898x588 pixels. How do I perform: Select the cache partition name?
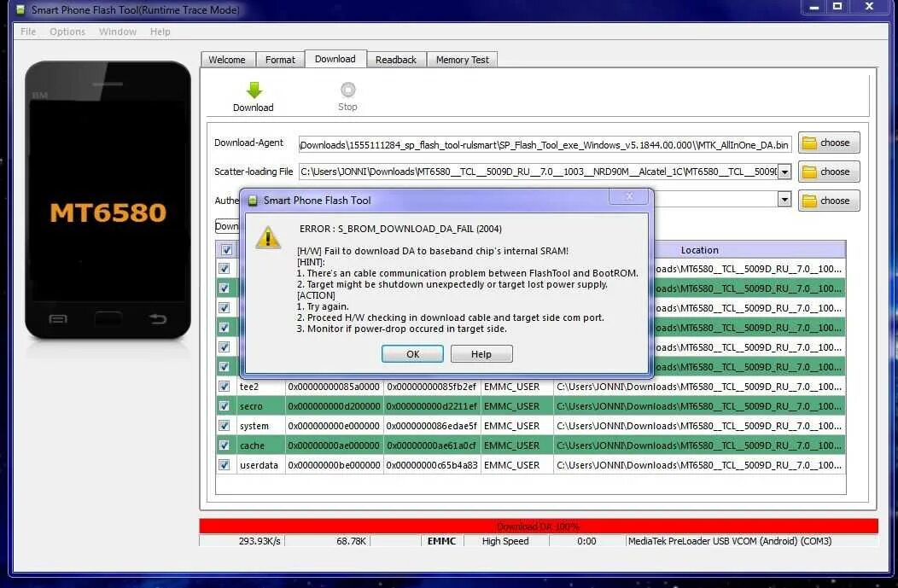[252, 445]
